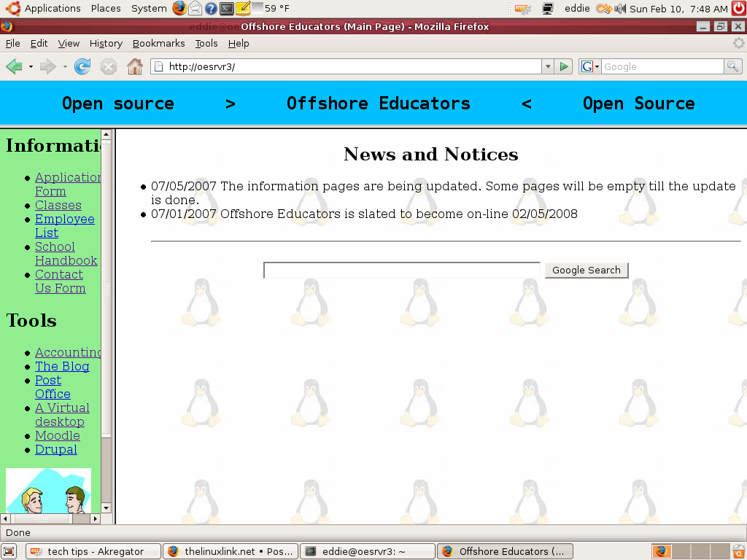Click the page's Google search text field

(x=402, y=270)
